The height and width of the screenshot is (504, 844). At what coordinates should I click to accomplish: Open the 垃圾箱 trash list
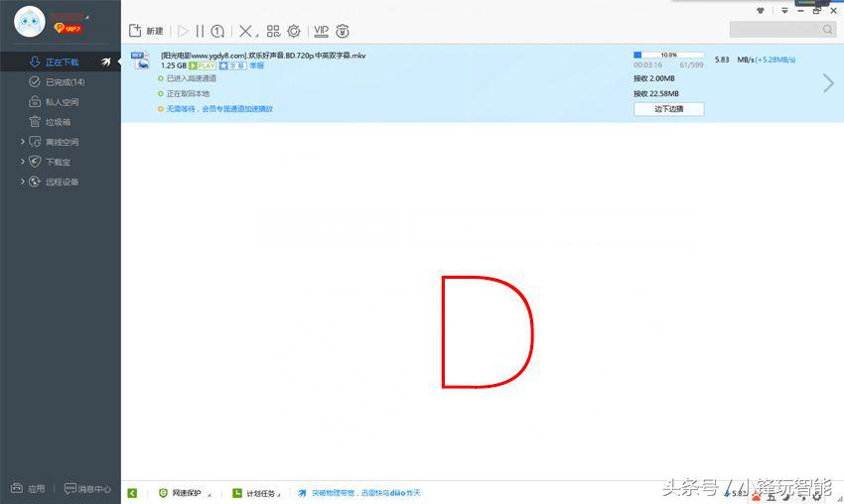61,122
